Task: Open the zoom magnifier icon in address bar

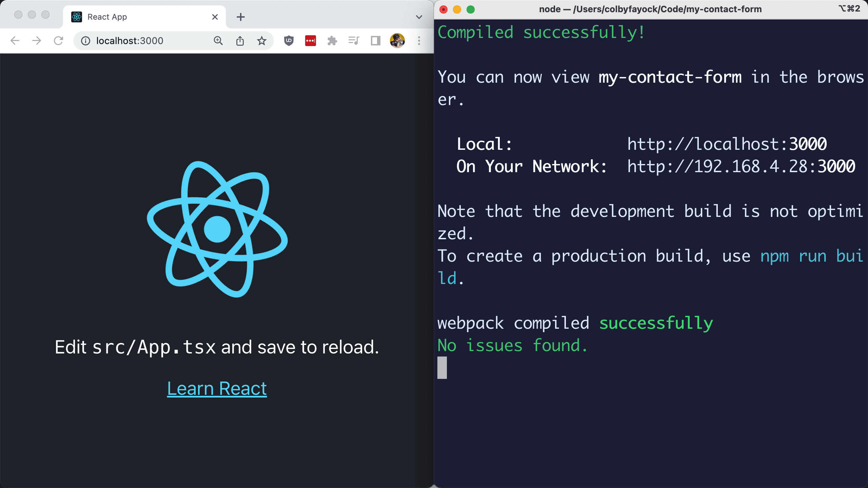Action: point(218,41)
